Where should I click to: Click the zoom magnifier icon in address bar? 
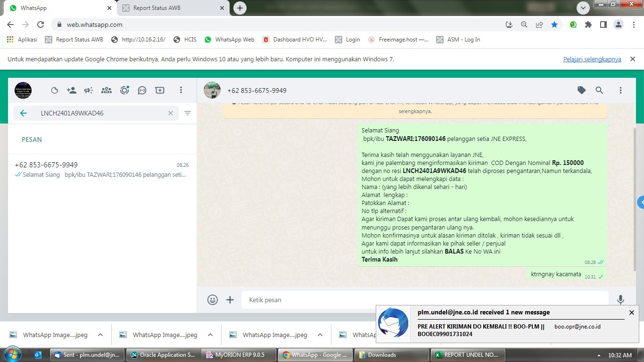pyautogui.click(x=524, y=25)
